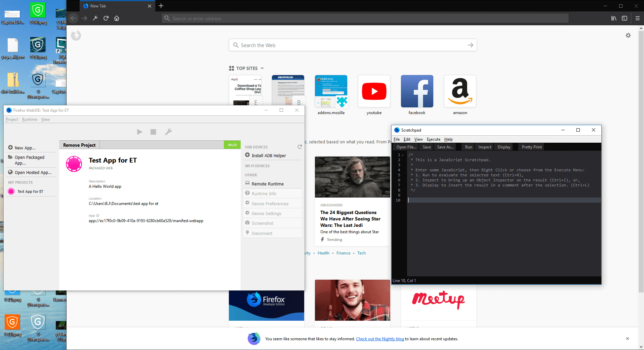Viewport: 644px width, 350px height.
Task: Click Install ADB Helper under USB Devices
Action: click(x=268, y=155)
